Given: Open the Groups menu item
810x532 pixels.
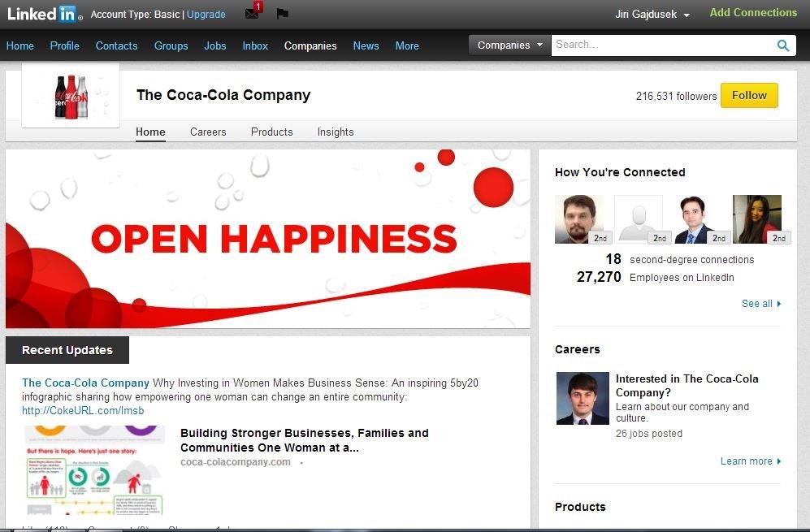Looking at the screenshot, I should (x=171, y=45).
